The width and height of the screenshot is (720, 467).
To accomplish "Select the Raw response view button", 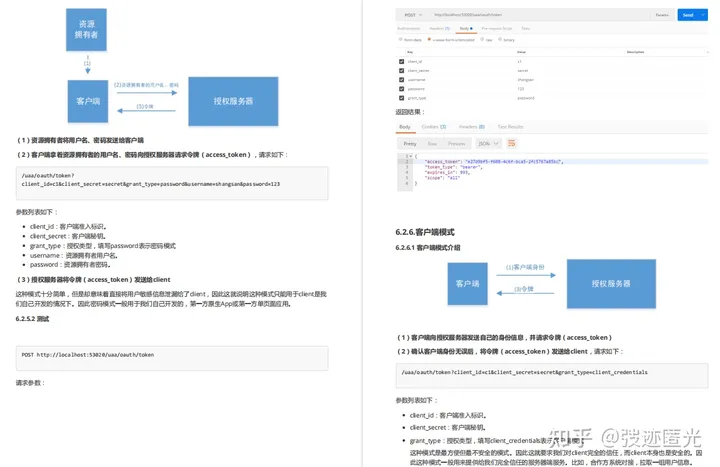I will coord(432,144).
